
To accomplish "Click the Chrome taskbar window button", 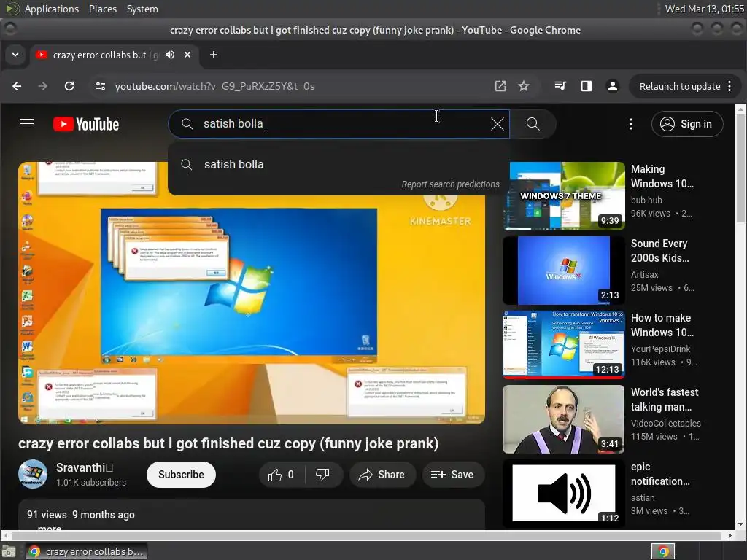I will (x=86, y=551).
